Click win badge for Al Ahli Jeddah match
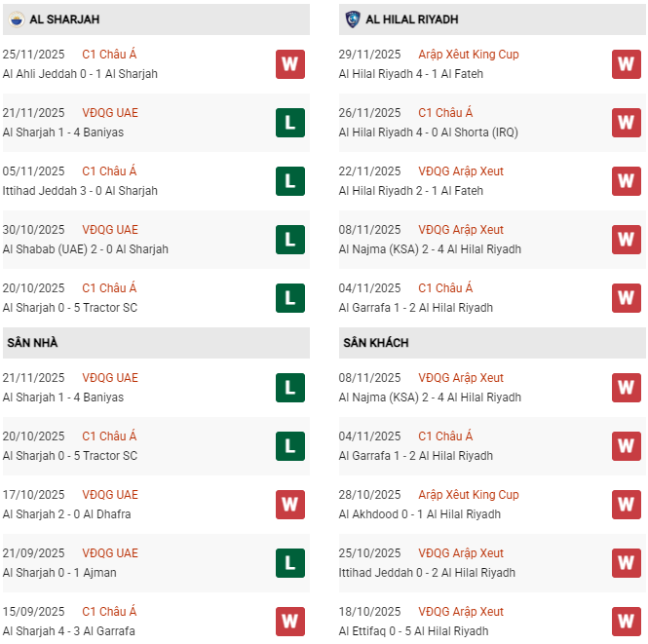Viewport: 648px width, 644px height. point(290,64)
